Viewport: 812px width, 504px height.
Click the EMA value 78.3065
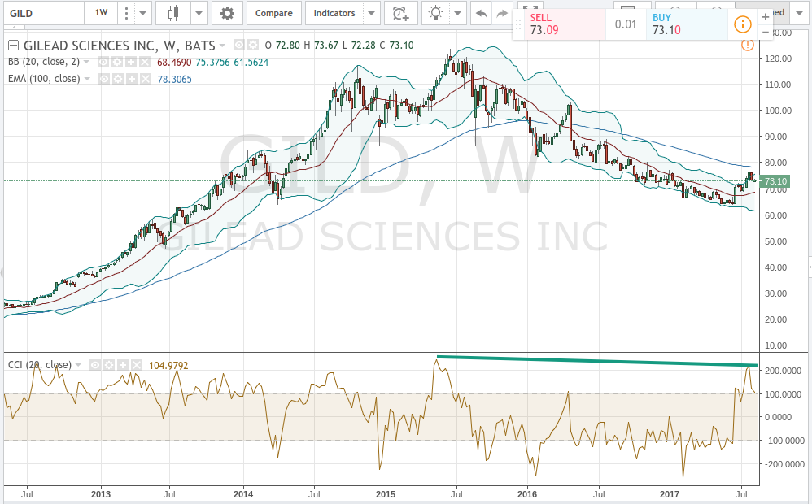[174, 79]
